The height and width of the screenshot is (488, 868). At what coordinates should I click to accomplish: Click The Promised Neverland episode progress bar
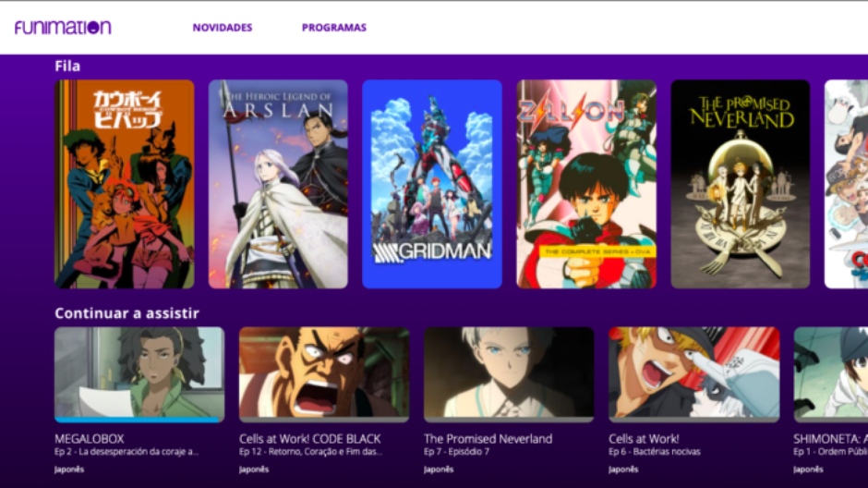tap(509, 420)
